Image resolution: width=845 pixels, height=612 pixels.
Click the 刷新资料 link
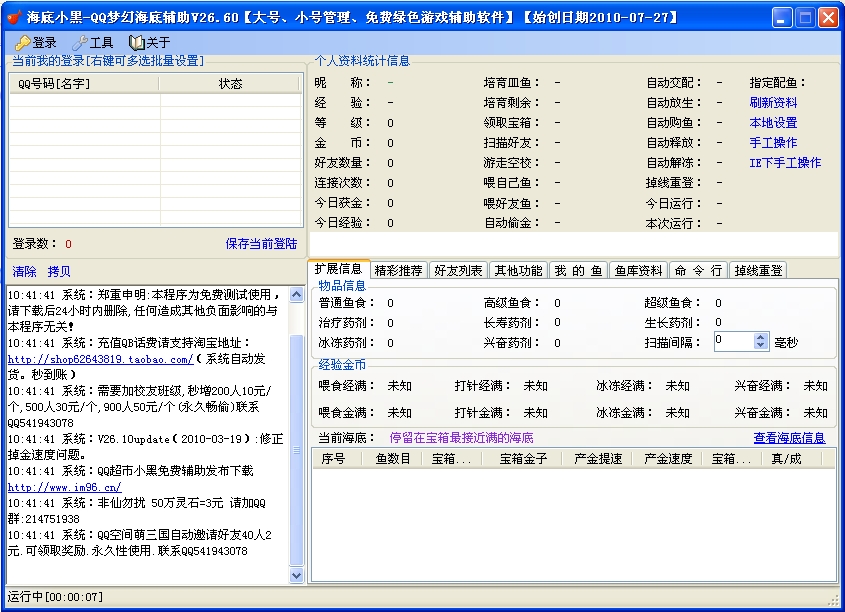(x=773, y=102)
